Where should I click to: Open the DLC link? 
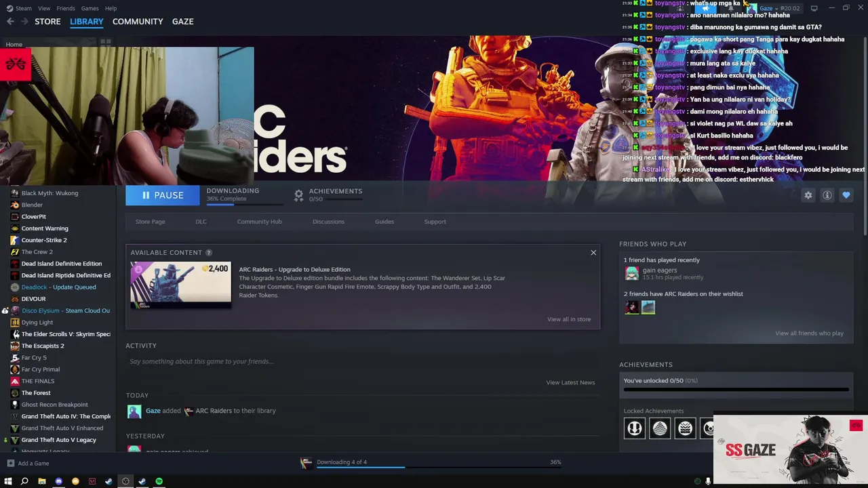pyautogui.click(x=201, y=222)
